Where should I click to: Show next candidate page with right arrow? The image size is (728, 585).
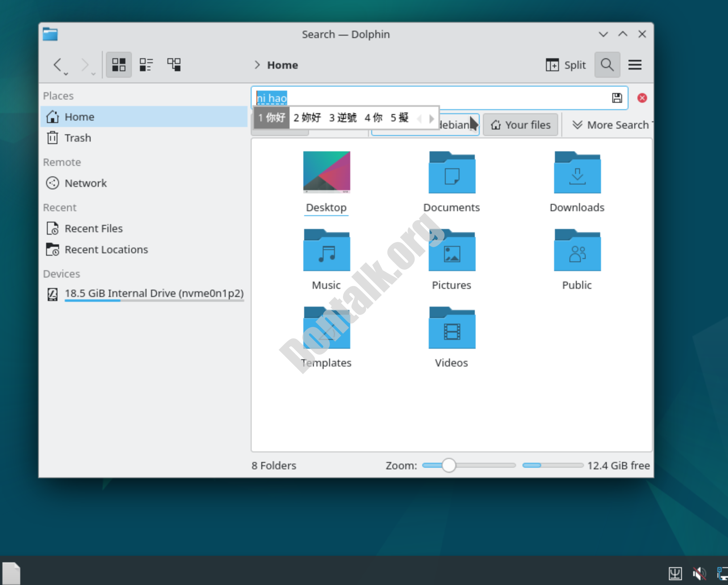click(x=432, y=118)
